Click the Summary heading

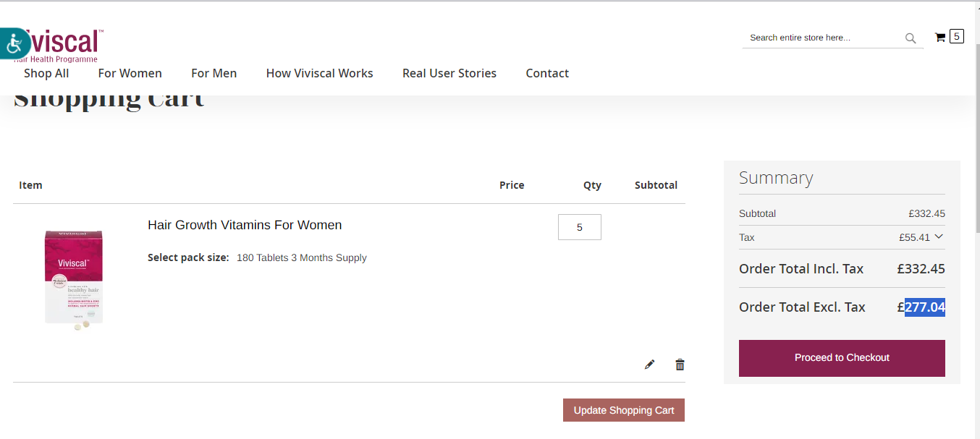point(776,178)
